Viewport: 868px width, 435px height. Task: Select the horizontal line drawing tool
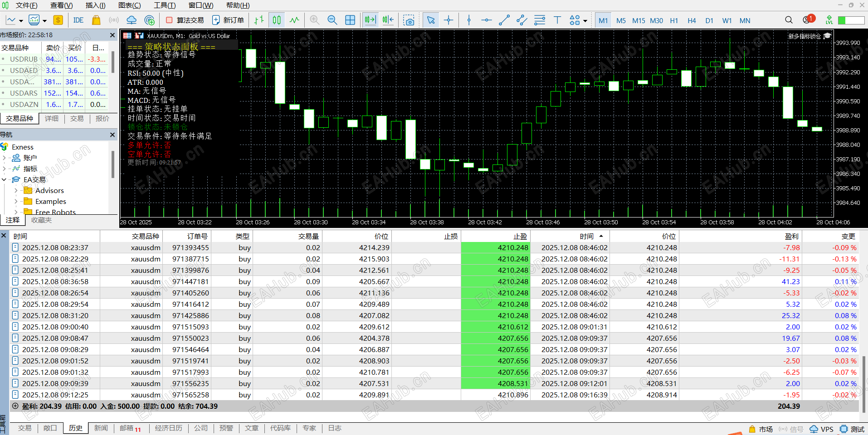point(487,20)
